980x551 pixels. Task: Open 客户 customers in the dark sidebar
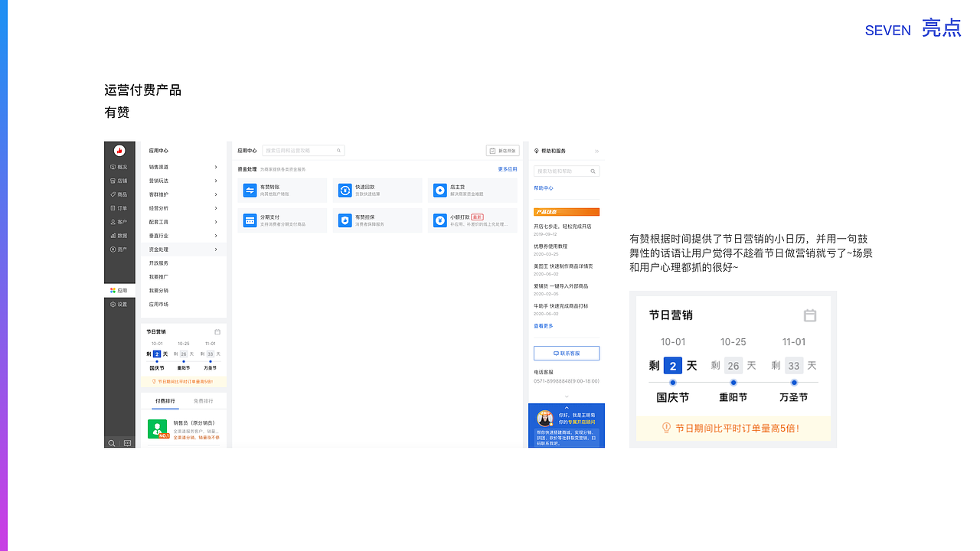pyautogui.click(x=119, y=222)
